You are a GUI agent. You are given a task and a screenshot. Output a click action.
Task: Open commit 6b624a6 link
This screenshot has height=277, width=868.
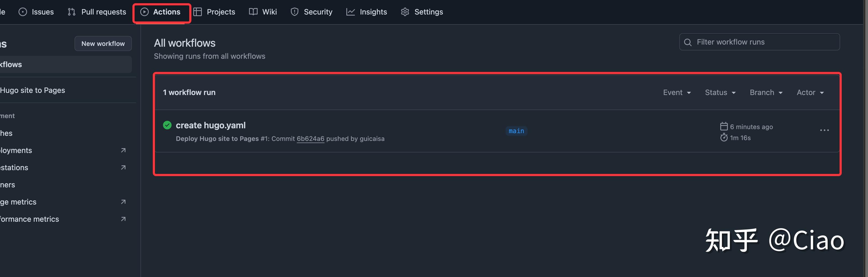tap(310, 139)
